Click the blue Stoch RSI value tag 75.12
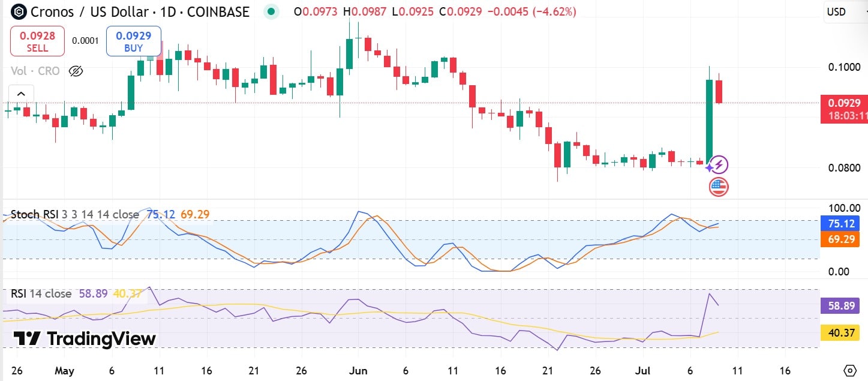 pos(840,223)
